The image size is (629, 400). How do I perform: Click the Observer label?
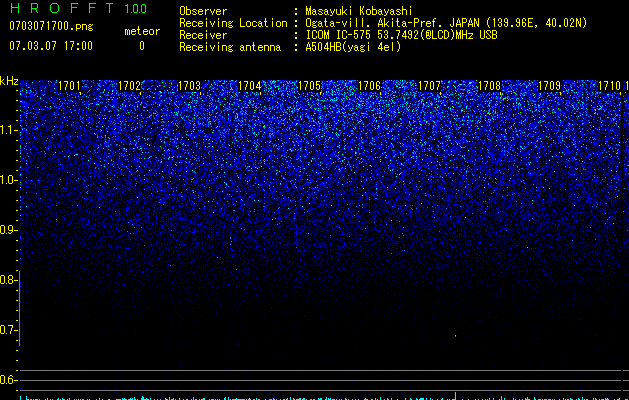(203, 11)
